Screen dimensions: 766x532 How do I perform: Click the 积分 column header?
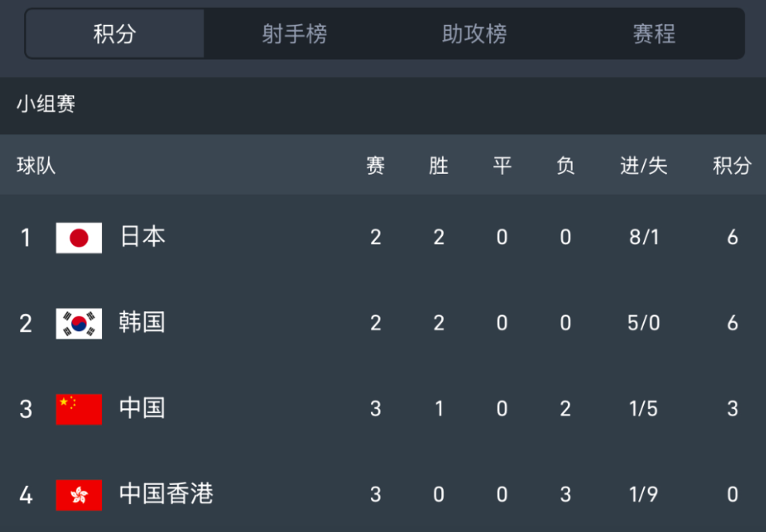click(732, 166)
